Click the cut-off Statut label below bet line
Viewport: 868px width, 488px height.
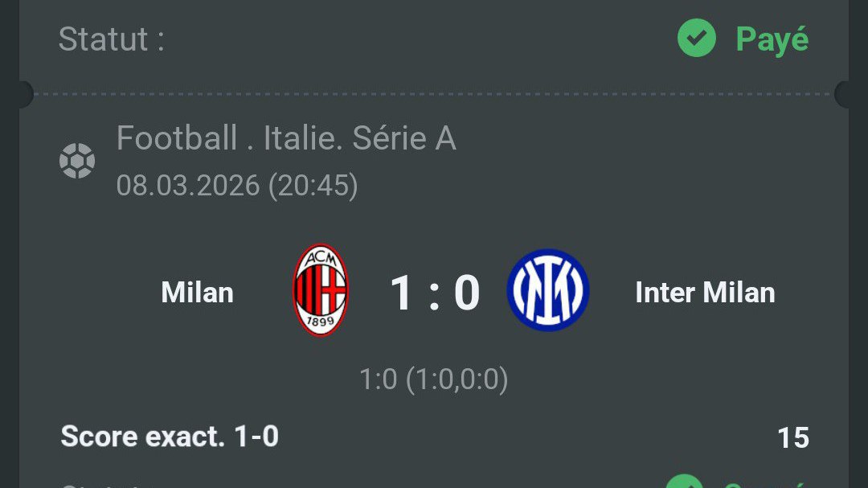point(105,486)
